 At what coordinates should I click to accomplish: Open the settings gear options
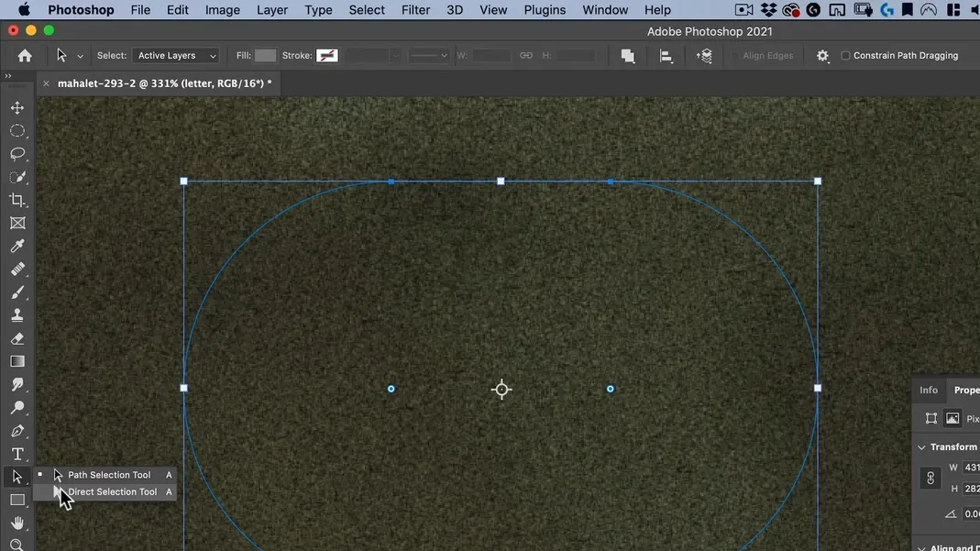point(822,56)
